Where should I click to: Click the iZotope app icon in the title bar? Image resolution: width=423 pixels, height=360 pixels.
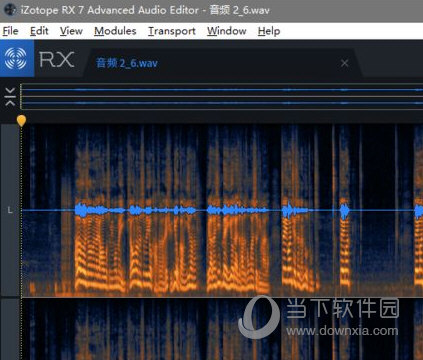10,10
